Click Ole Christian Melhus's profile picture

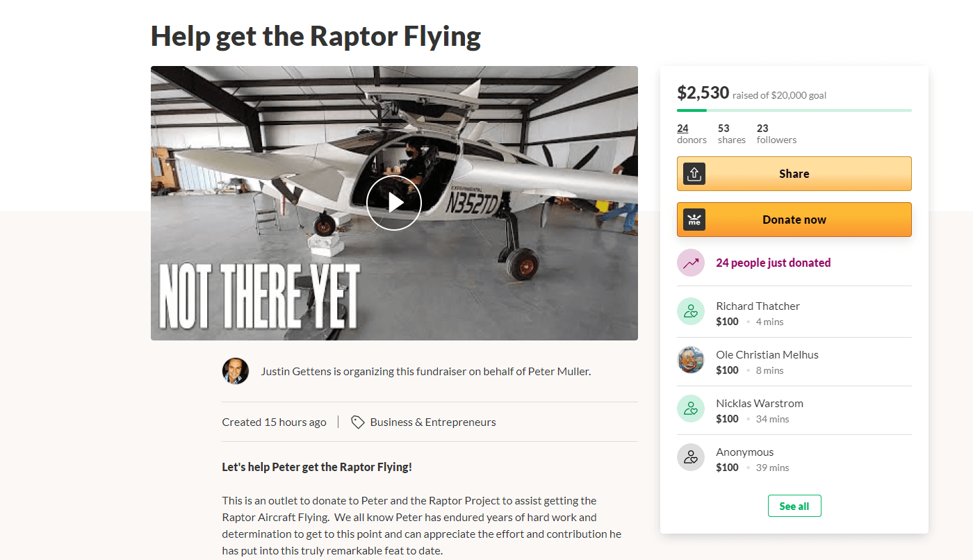click(691, 360)
